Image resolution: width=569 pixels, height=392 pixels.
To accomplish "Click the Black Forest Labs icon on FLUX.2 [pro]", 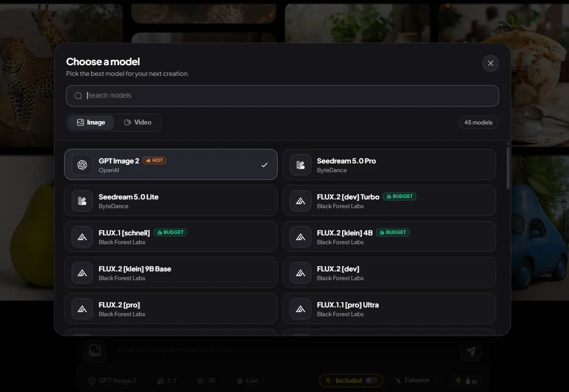I will (x=82, y=308).
